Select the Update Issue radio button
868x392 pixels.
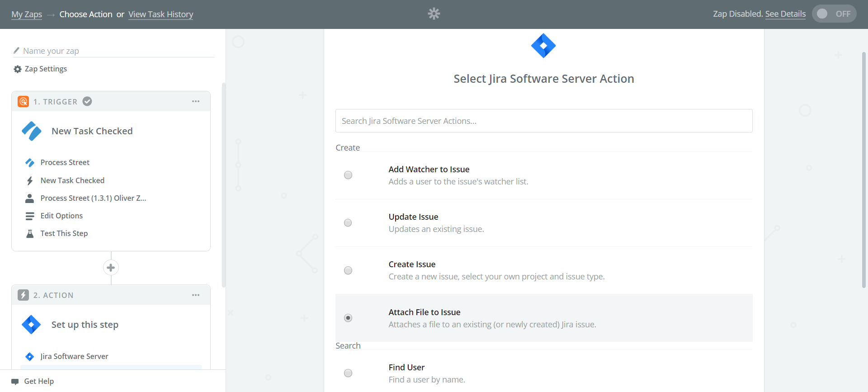coord(348,222)
